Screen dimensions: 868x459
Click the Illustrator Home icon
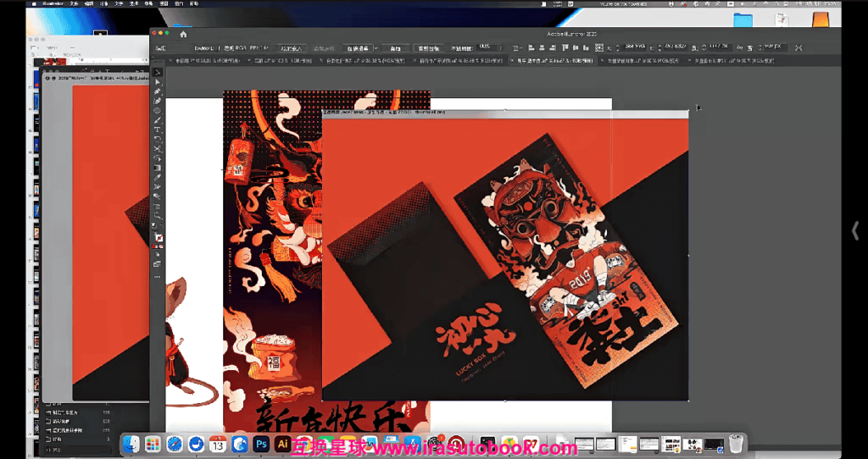[183, 34]
